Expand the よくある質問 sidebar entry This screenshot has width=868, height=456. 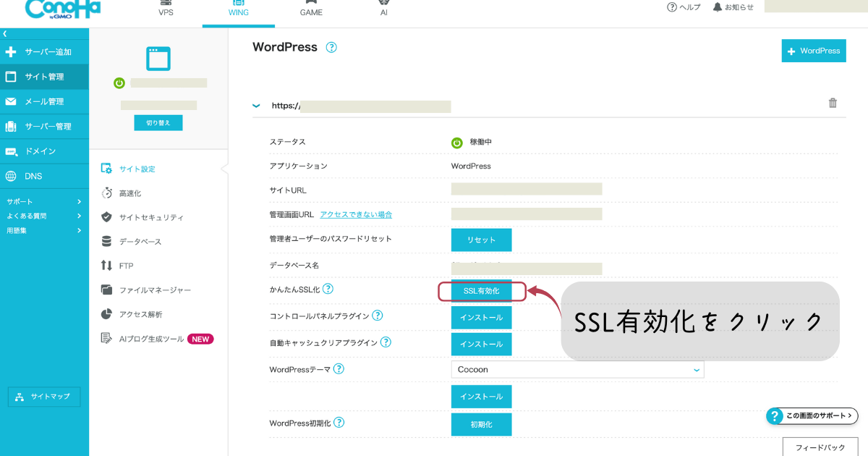pyautogui.click(x=44, y=216)
